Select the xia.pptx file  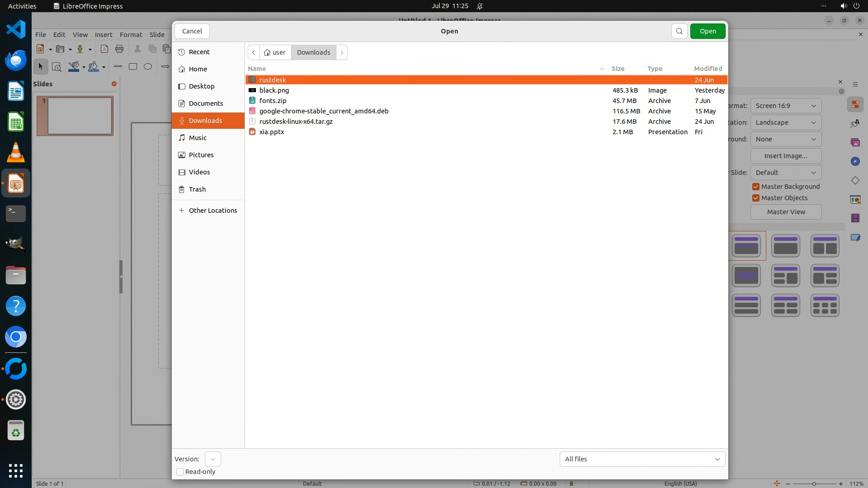272,132
